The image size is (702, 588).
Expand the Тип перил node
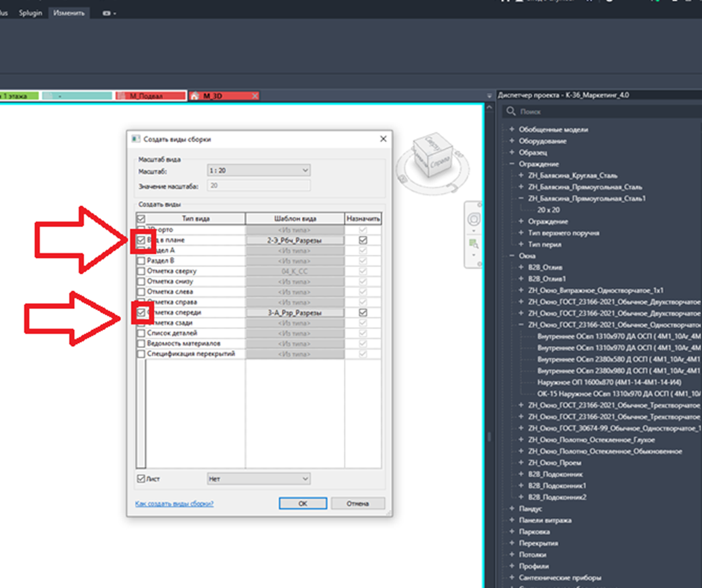tap(521, 244)
